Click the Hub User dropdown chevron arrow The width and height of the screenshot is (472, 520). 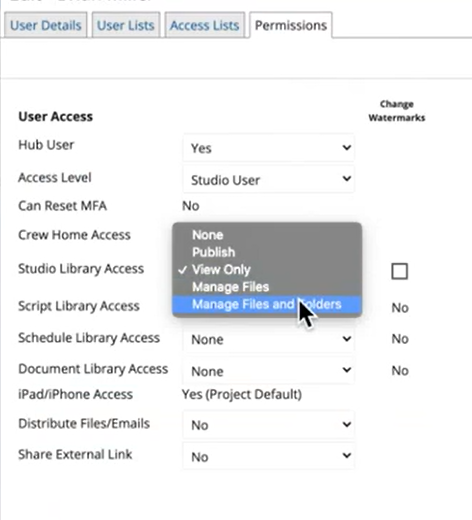tap(347, 147)
